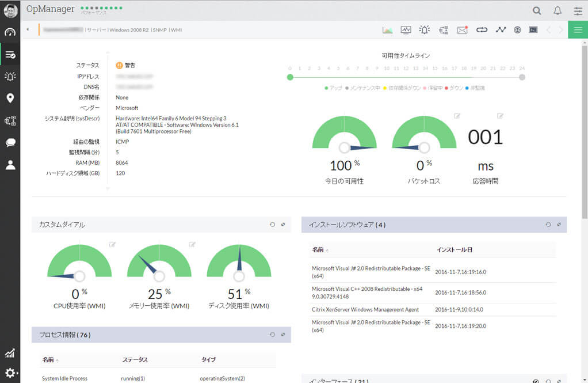Open the terminal console icon in toolbar
Image resolution: width=588 pixels, height=383 pixels.
pyautogui.click(x=533, y=30)
